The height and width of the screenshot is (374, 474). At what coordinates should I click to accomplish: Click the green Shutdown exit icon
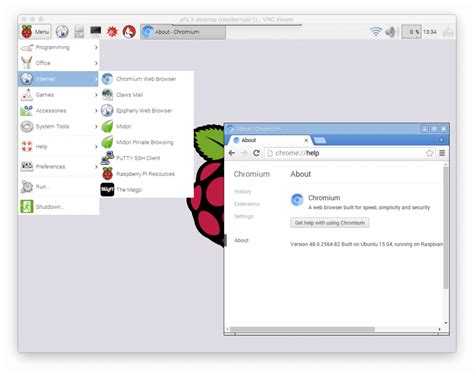pos(27,207)
